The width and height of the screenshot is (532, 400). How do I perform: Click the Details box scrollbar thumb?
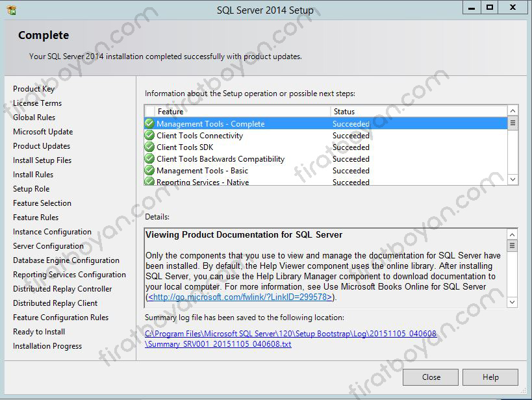tap(512, 245)
